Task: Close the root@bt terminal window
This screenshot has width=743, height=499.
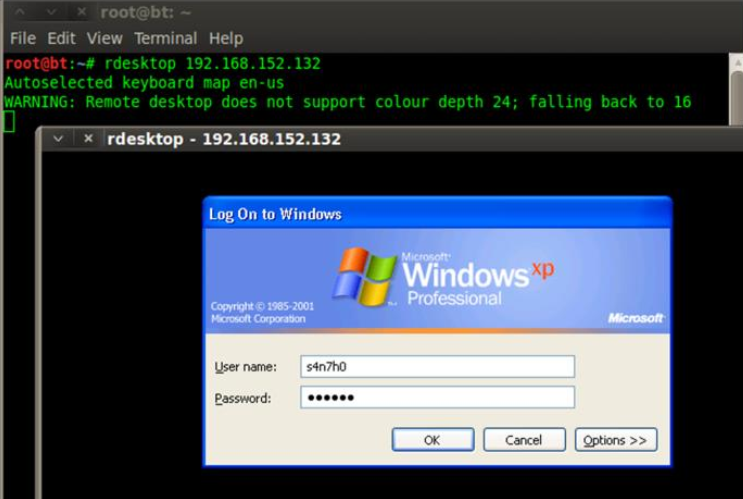Action: coord(82,12)
